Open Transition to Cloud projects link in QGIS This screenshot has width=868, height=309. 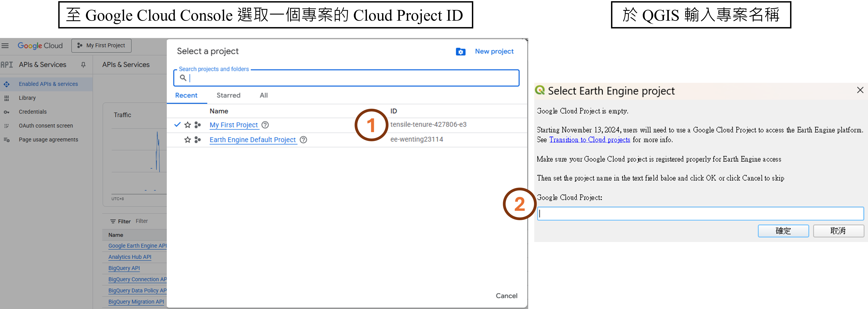click(590, 140)
